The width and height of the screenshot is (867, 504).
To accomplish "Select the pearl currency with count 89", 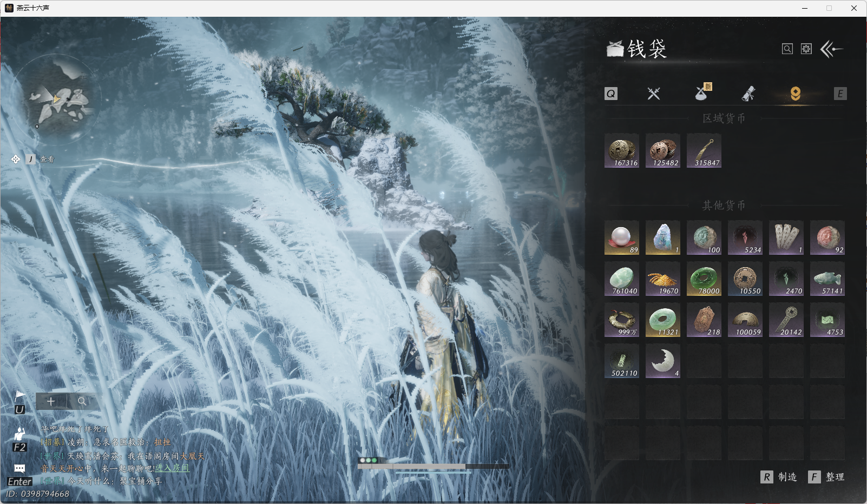I will click(x=621, y=238).
